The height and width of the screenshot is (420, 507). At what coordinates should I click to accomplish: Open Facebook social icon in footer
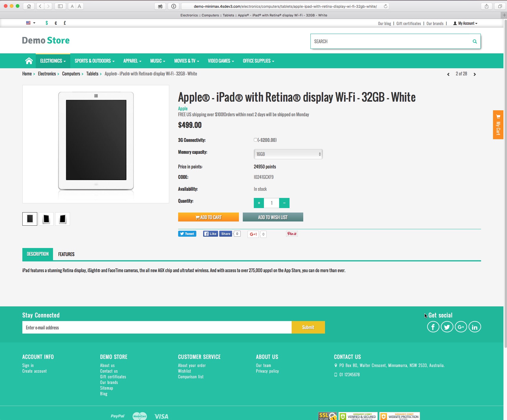[433, 327]
